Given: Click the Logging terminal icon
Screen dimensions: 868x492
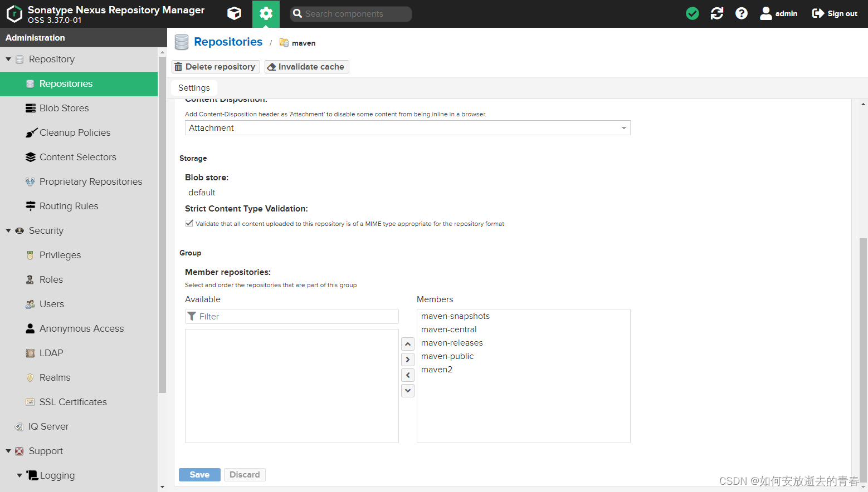Looking at the screenshot, I should point(32,475).
